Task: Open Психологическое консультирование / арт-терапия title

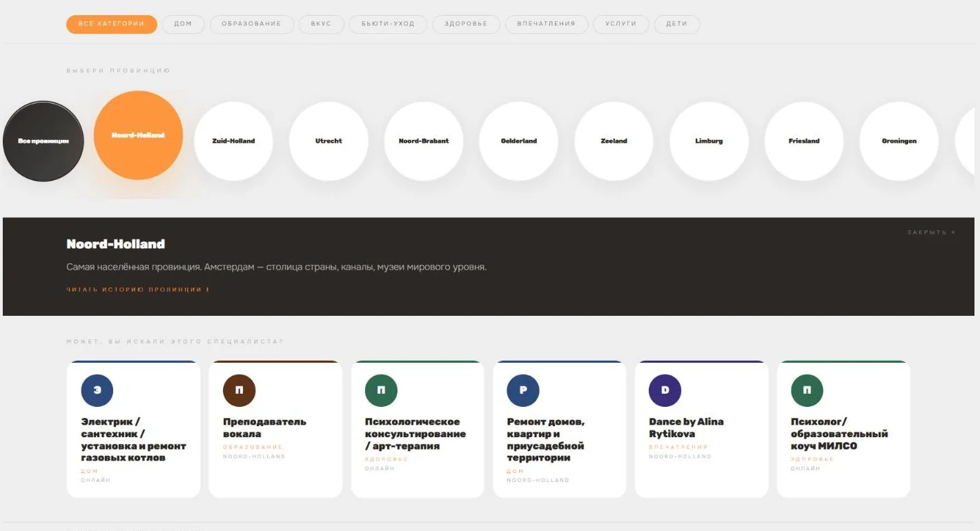Action: tap(415, 434)
